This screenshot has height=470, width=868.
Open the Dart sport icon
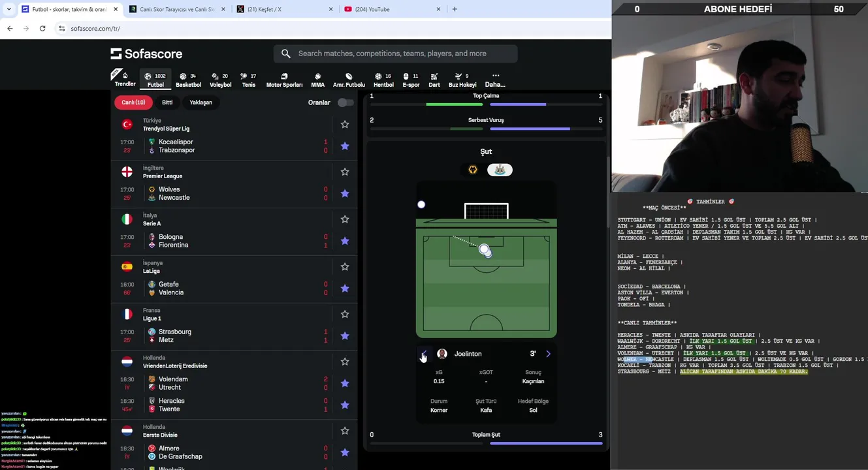tap(434, 80)
